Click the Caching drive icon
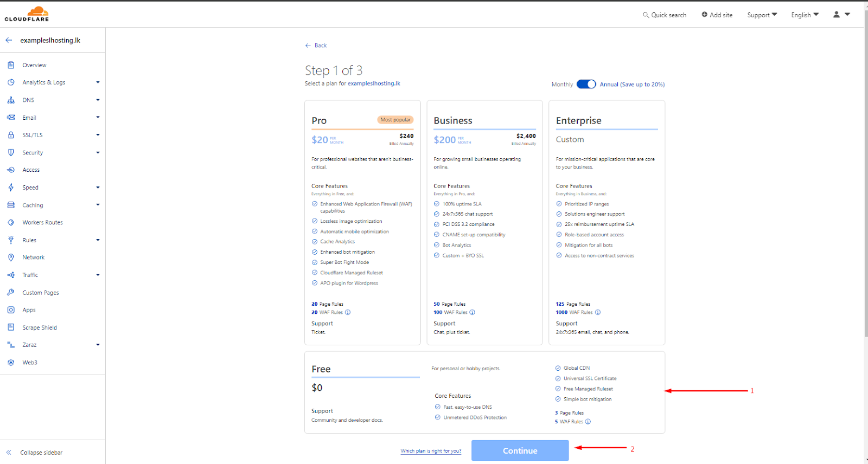Screen dimensions: 868x464 [x=11, y=205]
